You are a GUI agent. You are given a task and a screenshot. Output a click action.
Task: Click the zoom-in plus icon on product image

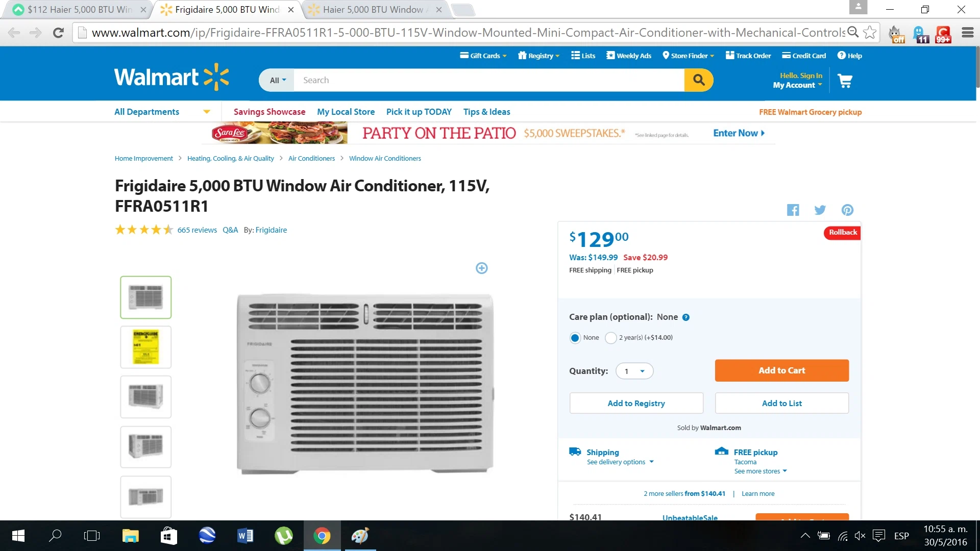coord(481,268)
